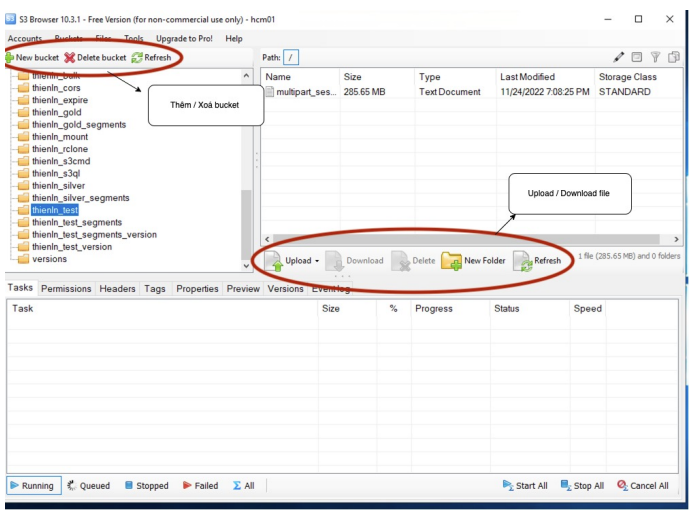Open the Accounts menu

click(25, 39)
